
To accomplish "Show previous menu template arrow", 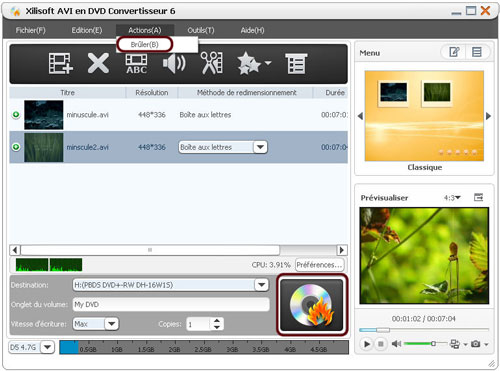I will pyautogui.click(x=360, y=116).
